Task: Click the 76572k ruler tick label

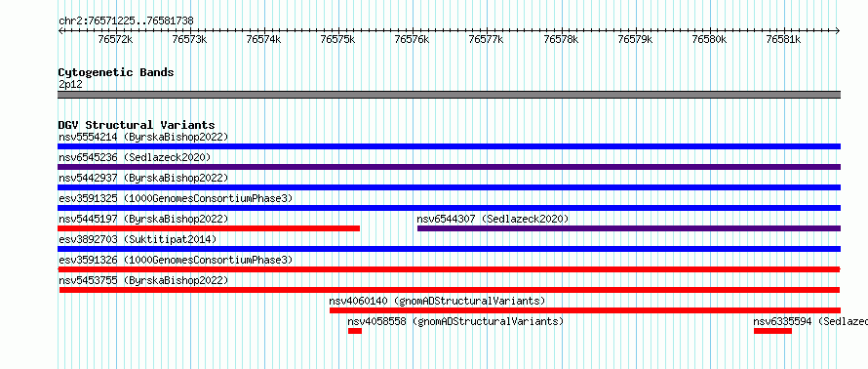Action: click(x=116, y=39)
